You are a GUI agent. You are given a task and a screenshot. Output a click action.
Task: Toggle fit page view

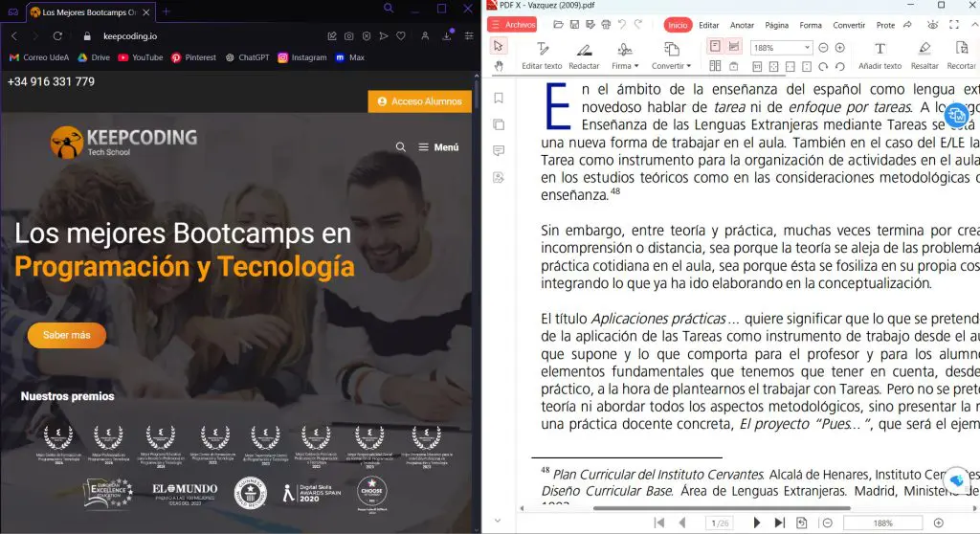(x=773, y=66)
